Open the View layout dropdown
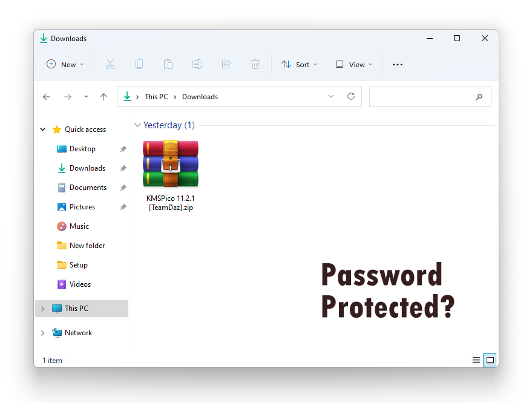The height and width of the screenshot is (403, 532). [354, 65]
